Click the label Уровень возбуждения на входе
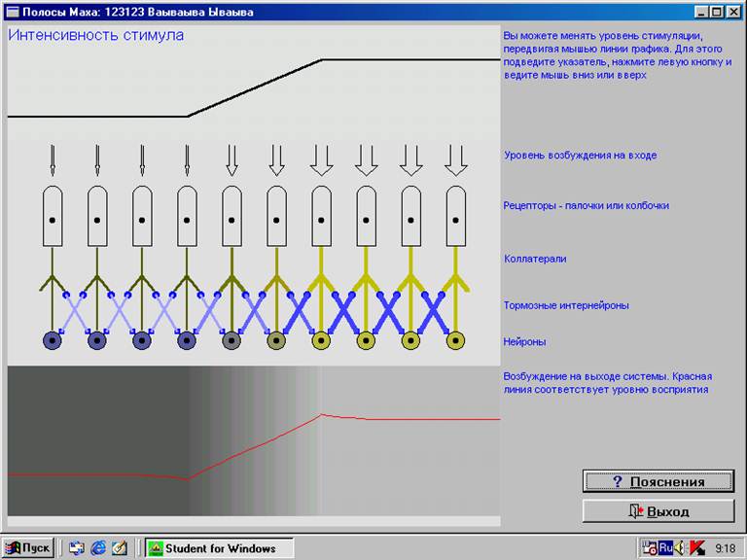The width and height of the screenshot is (747, 560). (x=581, y=156)
